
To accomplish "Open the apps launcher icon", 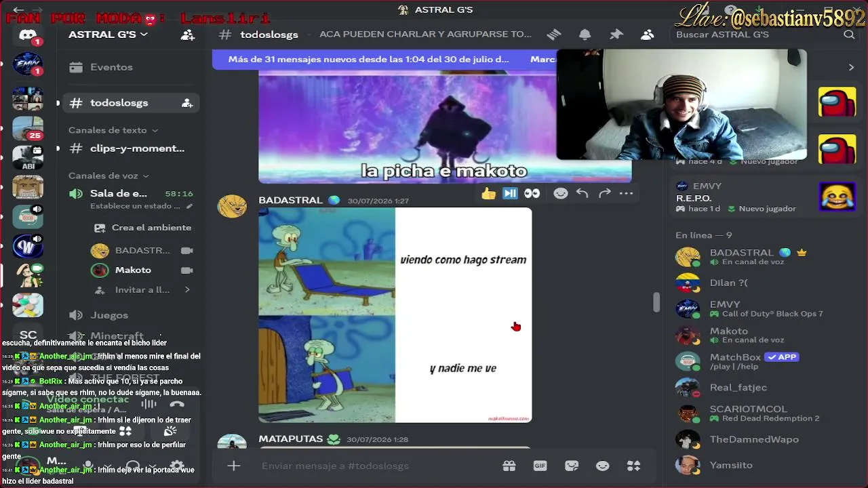I will pos(634,466).
